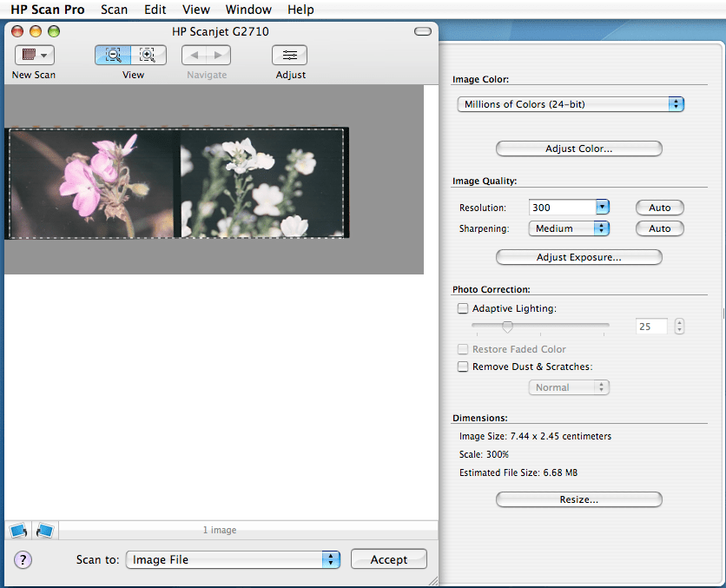Enable Adaptive Lighting checkbox
This screenshot has width=726, height=588.
point(463,308)
